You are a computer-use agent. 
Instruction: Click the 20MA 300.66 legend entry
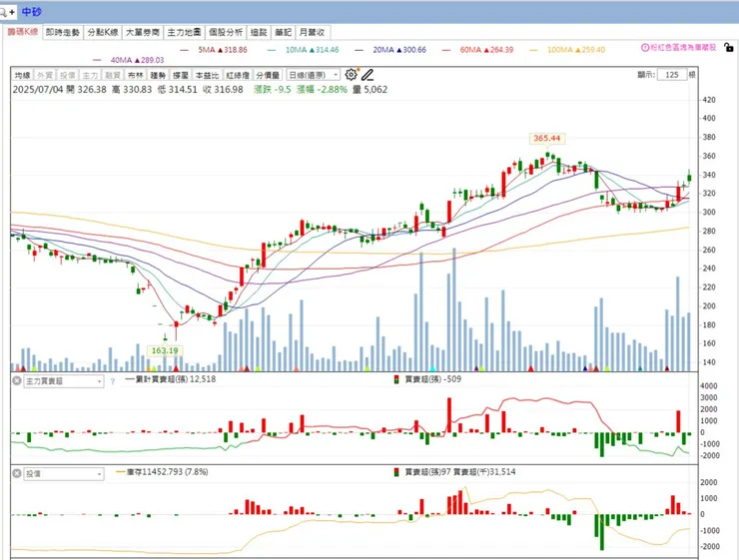pyautogui.click(x=390, y=50)
